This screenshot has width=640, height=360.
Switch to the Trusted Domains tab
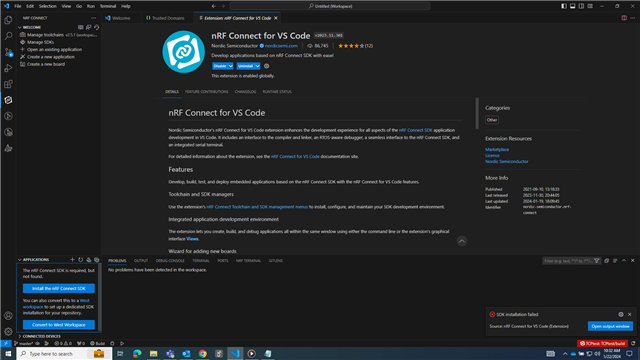click(168, 18)
